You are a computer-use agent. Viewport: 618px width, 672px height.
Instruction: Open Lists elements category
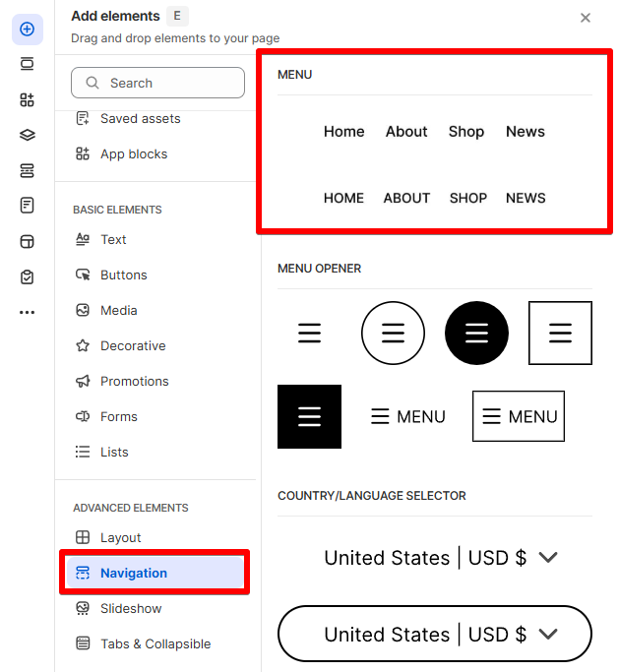coord(101,452)
